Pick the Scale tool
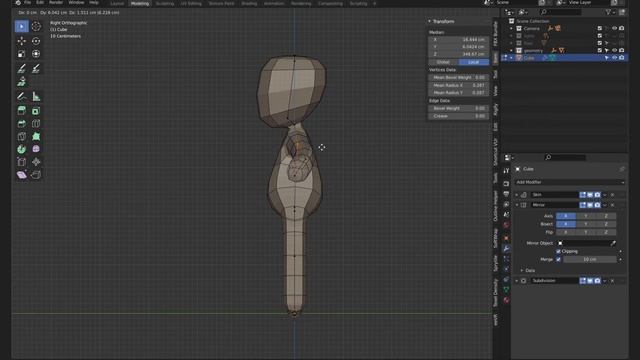 [x=22, y=54]
